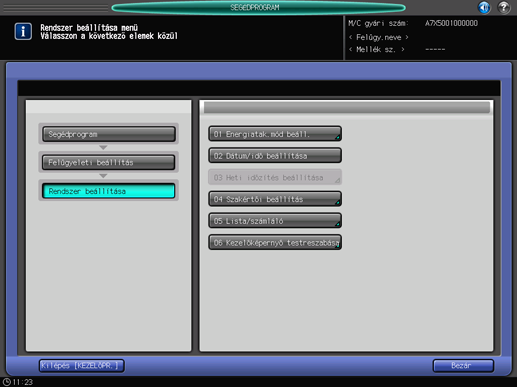Click the 11:23 time display

22,382
